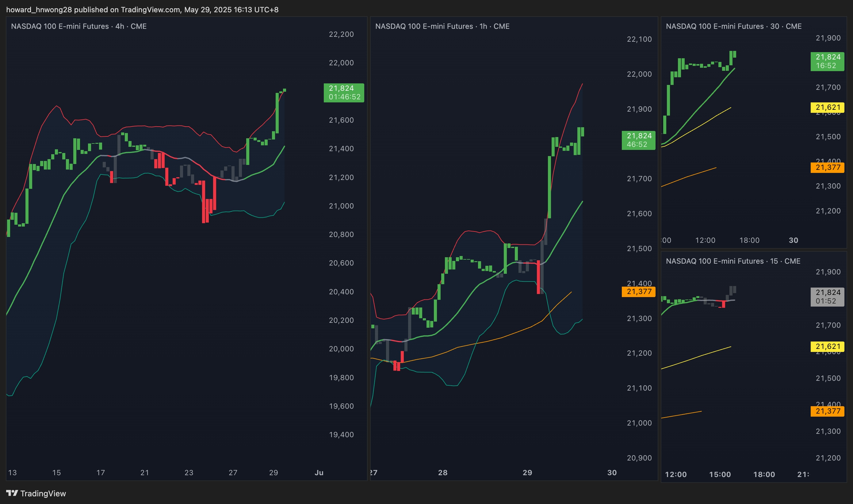This screenshot has height=504, width=853.
Task: Click the TradingView text link at bottom
Action: pyautogui.click(x=43, y=494)
